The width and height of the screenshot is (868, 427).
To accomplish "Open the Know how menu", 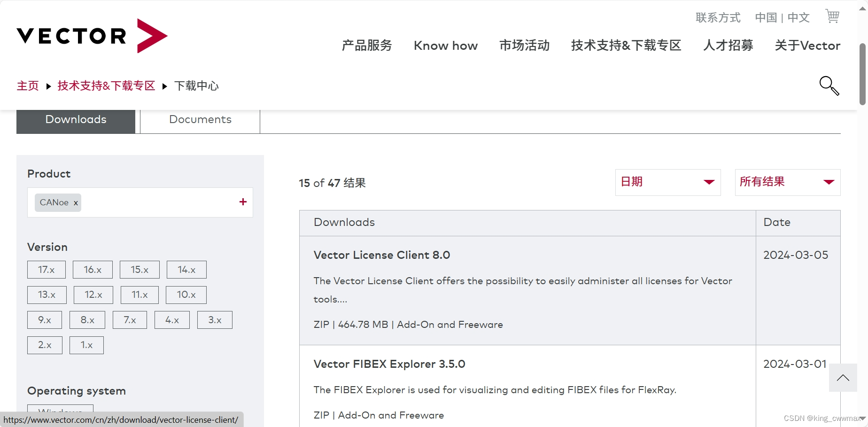I will (446, 46).
